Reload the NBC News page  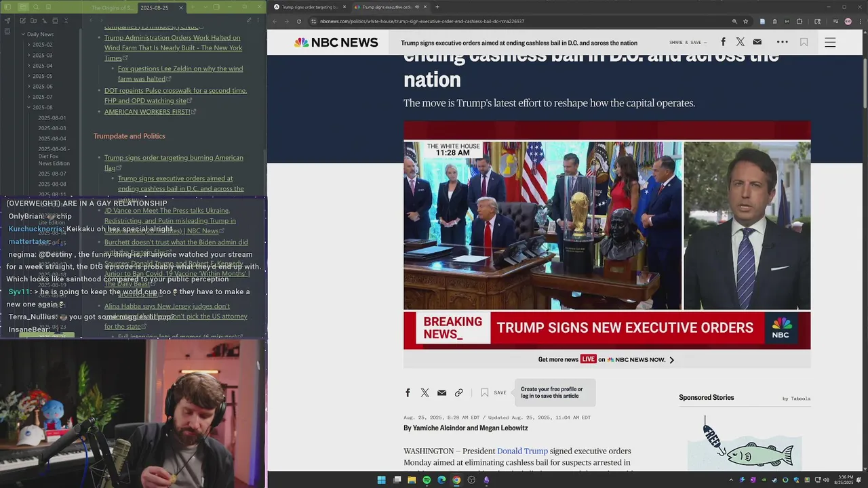click(299, 21)
